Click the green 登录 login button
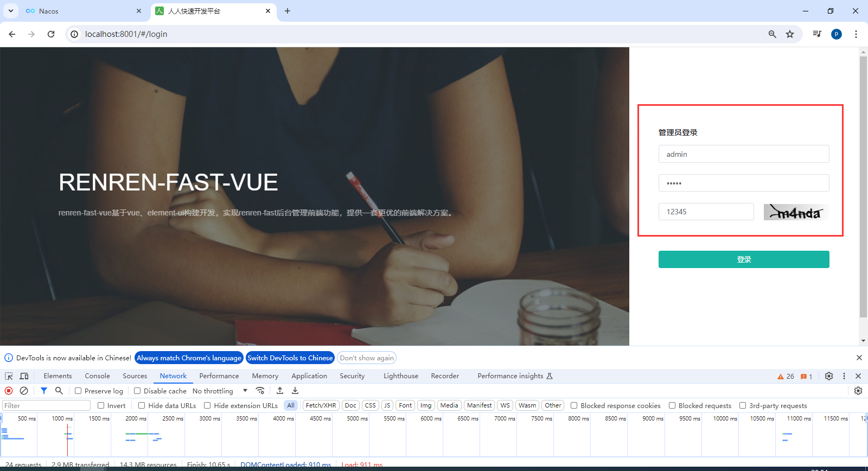 click(x=744, y=259)
